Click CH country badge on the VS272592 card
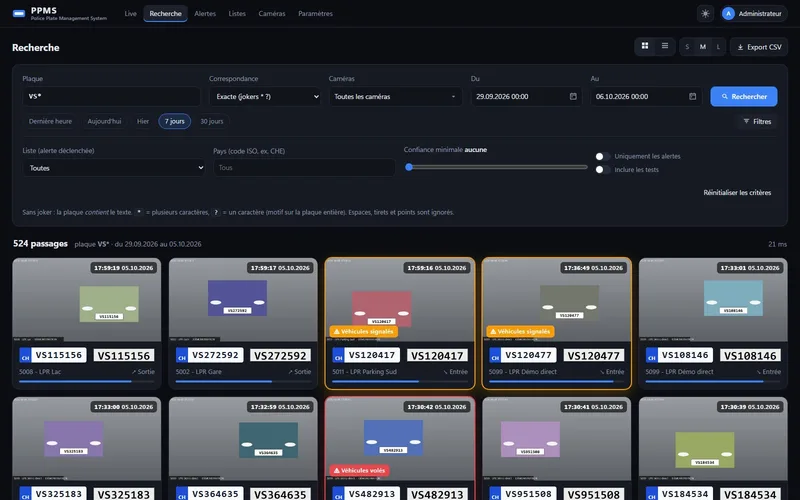Image resolution: width=800 pixels, height=500 pixels. click(x=182, y=355)
